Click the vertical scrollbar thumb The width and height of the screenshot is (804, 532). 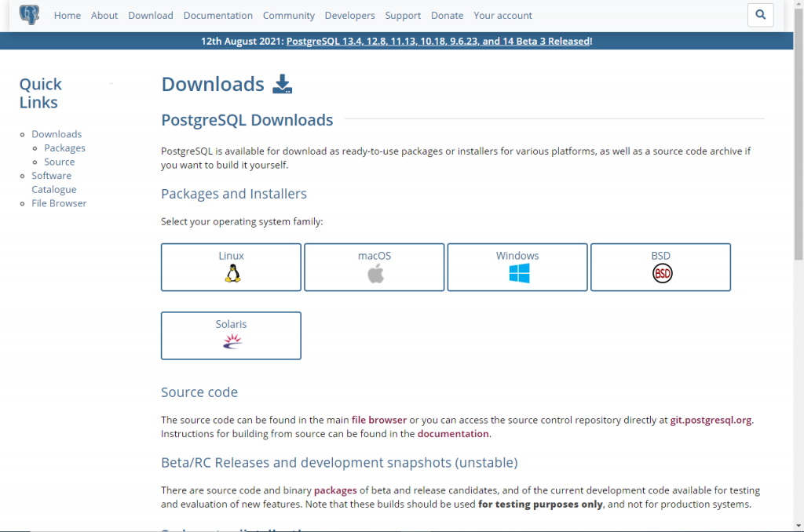pos(799,134)
